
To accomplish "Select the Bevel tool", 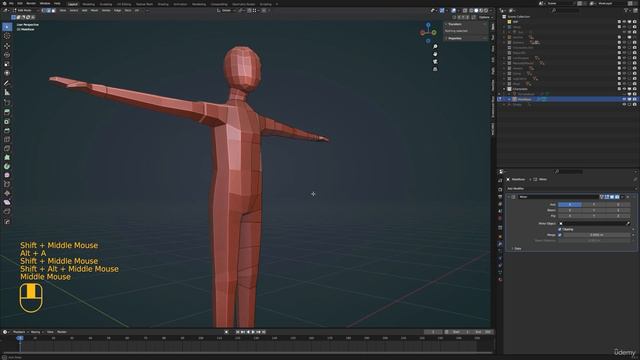I will pyautogui.click(x=7, y=131).
